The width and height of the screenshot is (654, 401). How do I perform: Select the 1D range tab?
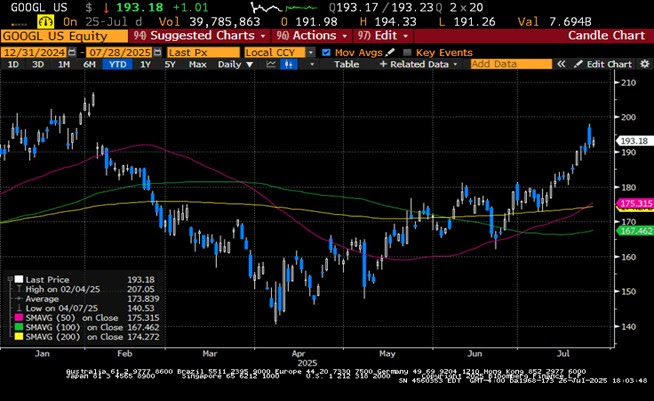(x=13, y=64)
